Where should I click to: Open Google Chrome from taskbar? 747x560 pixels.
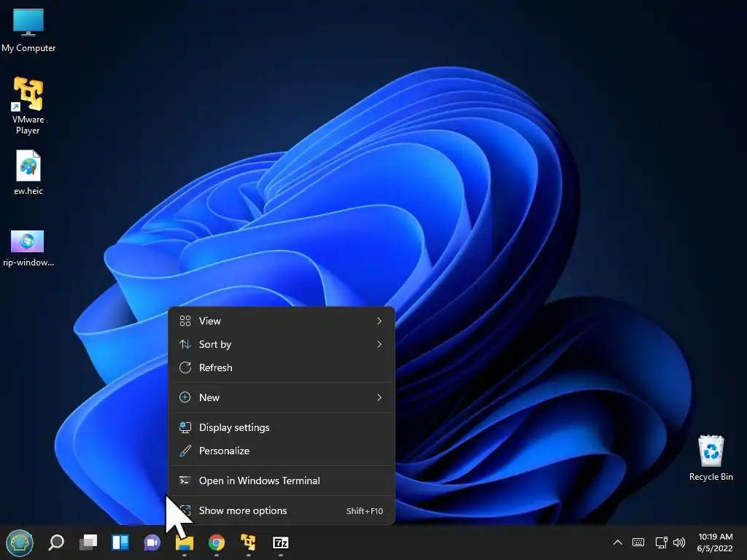pyautogui.click(x=216, y=542)
